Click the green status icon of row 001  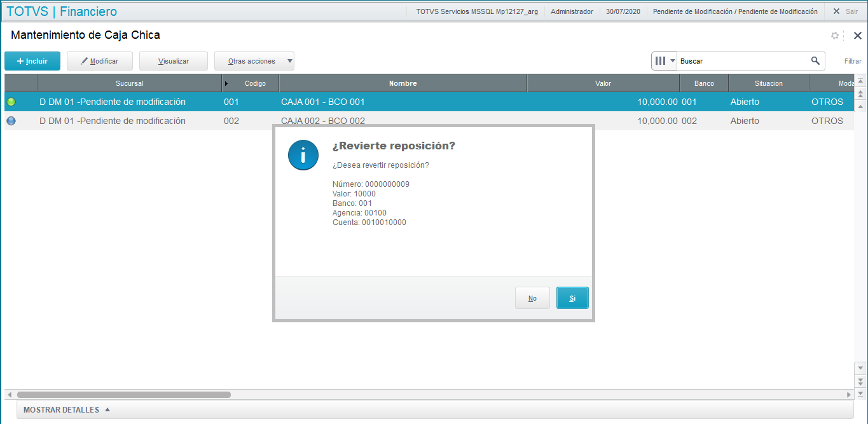coord(11,102)
